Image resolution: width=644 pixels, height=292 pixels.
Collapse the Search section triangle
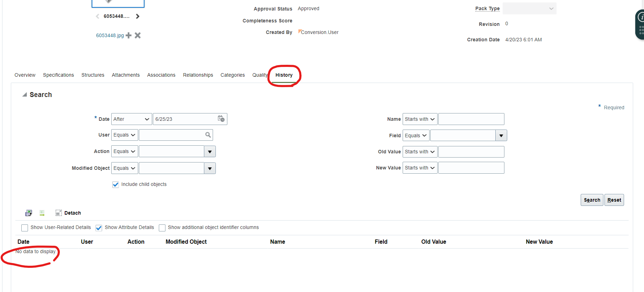point(24,95)
